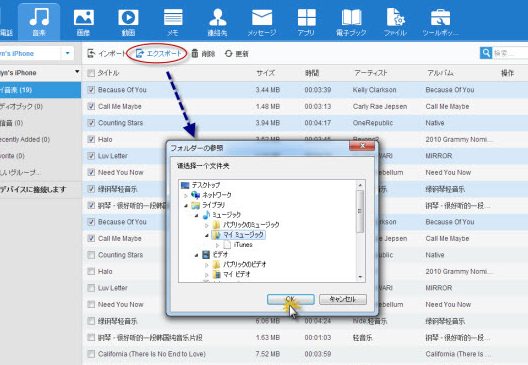Screen dimensions: 528x365
Task: Collapse the ビデオ tree node arrow
Action: pyautogui.click(x=197, y=255)
